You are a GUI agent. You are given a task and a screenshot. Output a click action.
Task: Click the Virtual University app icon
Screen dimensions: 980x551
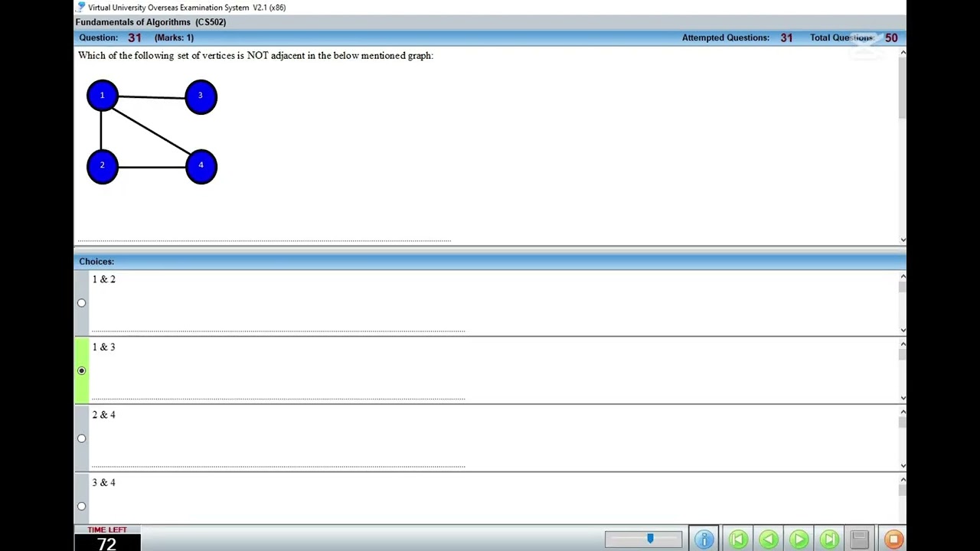coord(80,7)
